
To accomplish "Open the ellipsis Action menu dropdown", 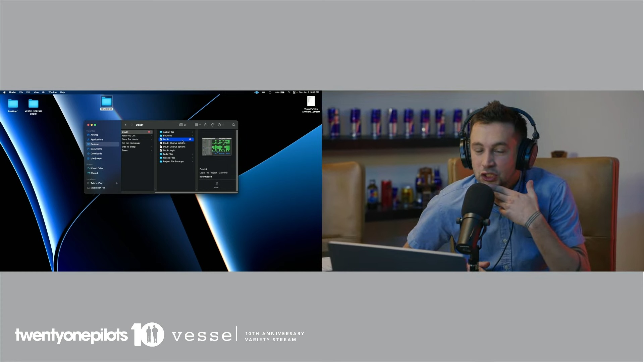I will click(x=220, y=125).
